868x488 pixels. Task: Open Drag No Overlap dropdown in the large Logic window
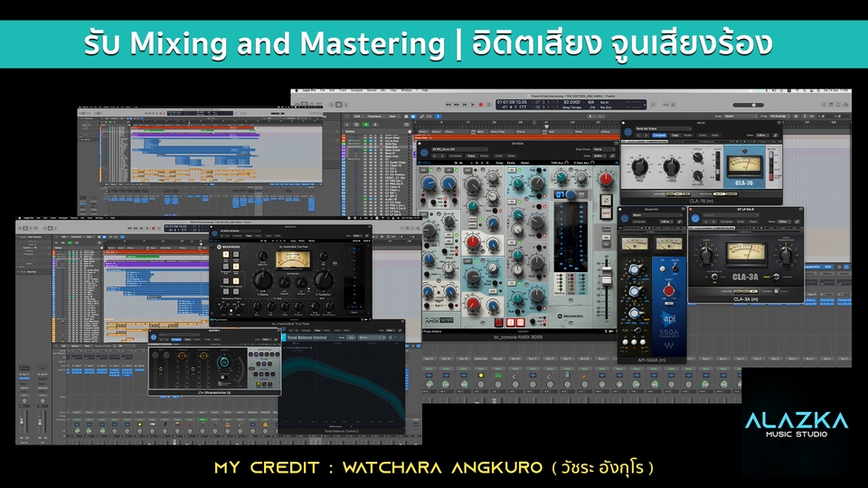click(779, 117)
